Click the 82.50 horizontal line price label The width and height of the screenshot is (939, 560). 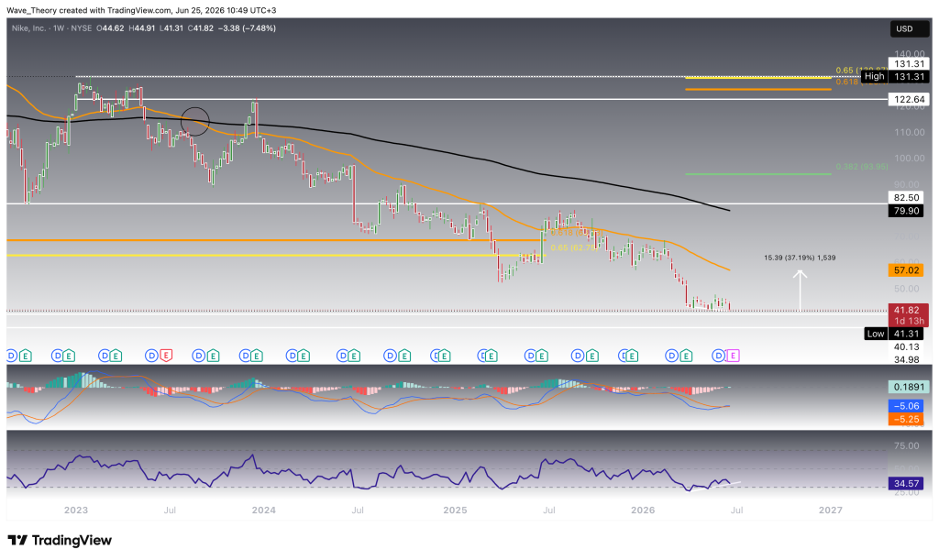(906, 197)
